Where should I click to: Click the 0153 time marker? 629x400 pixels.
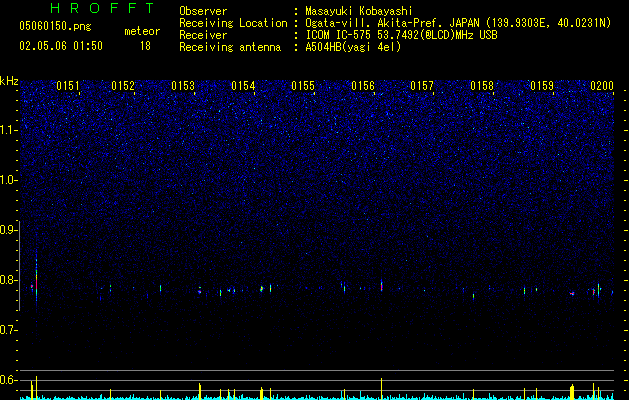[x=183, y=86]
